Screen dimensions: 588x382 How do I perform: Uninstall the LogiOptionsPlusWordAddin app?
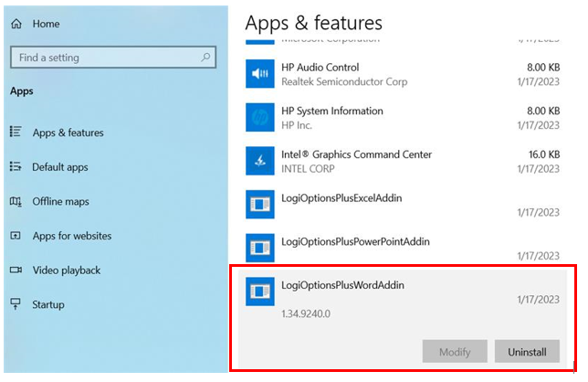527,352
